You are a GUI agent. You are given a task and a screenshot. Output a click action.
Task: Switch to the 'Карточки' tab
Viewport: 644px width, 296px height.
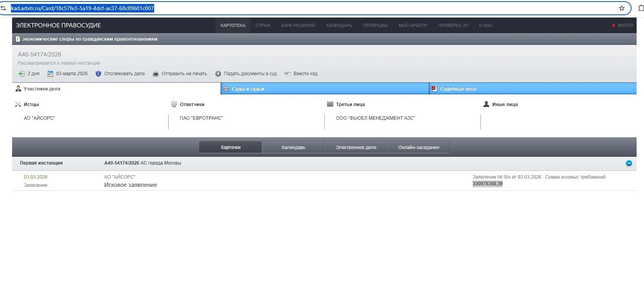click(x=231, y=147)
